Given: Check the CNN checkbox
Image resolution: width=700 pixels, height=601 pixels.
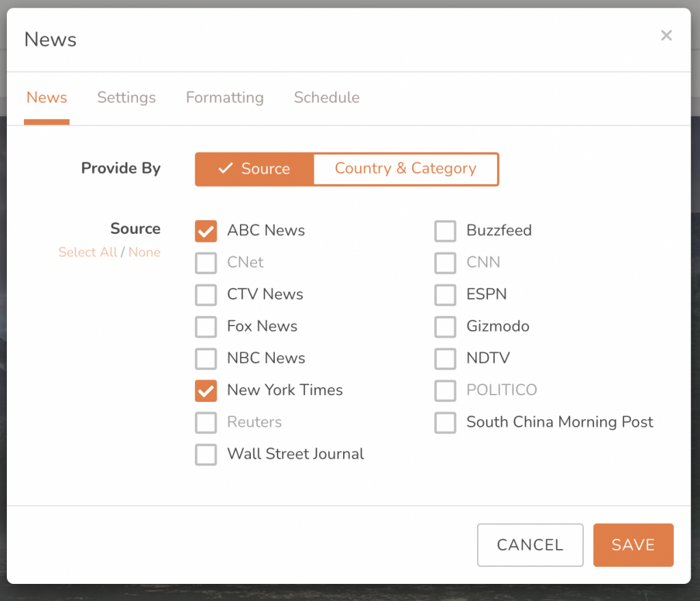Looking at the screenshot, I should [x=445, y=263].
